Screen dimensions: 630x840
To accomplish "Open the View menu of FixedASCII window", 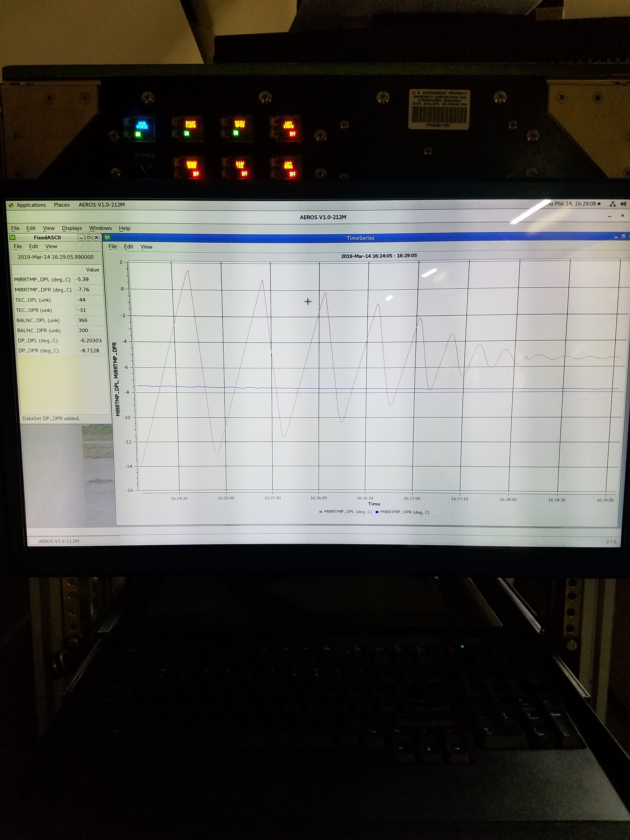I will coord(51,246).
